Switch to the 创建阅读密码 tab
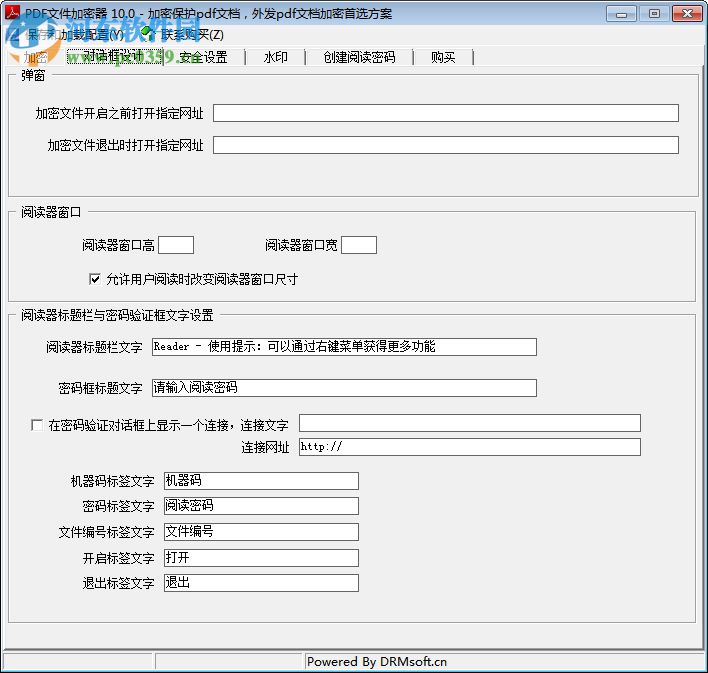The width and height of the screenshot is (708, 673). tap(359, 57)
